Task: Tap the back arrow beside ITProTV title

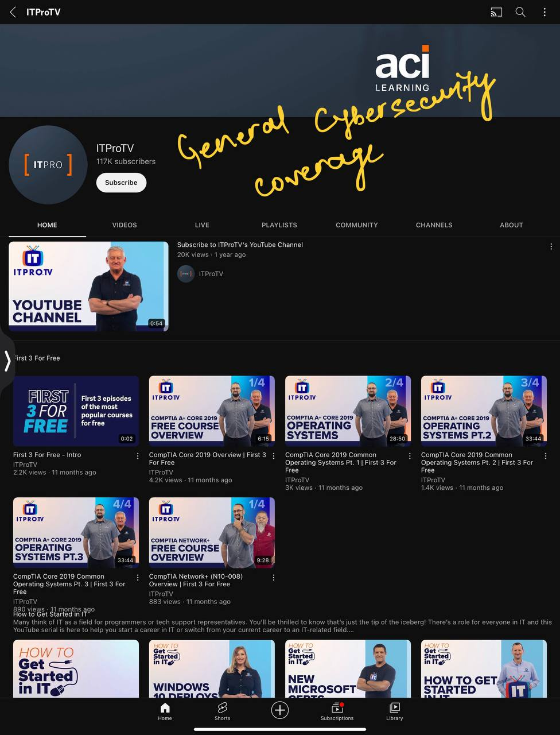Action: point(13,12)
